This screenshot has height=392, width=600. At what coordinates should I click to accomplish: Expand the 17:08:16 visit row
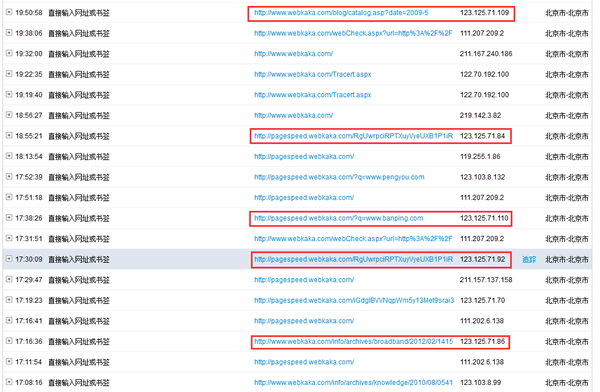9,382
